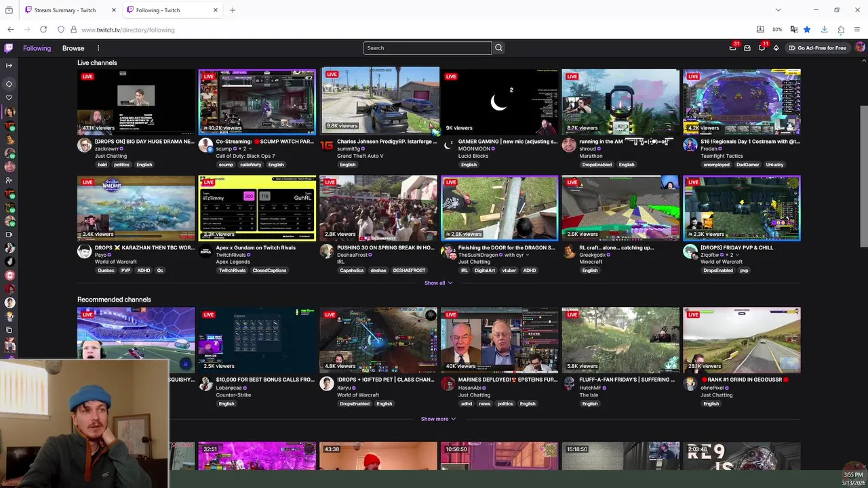Open the Grand Theft Auto V category link
The image size is (868, 488).
click(x=360, y=156)
